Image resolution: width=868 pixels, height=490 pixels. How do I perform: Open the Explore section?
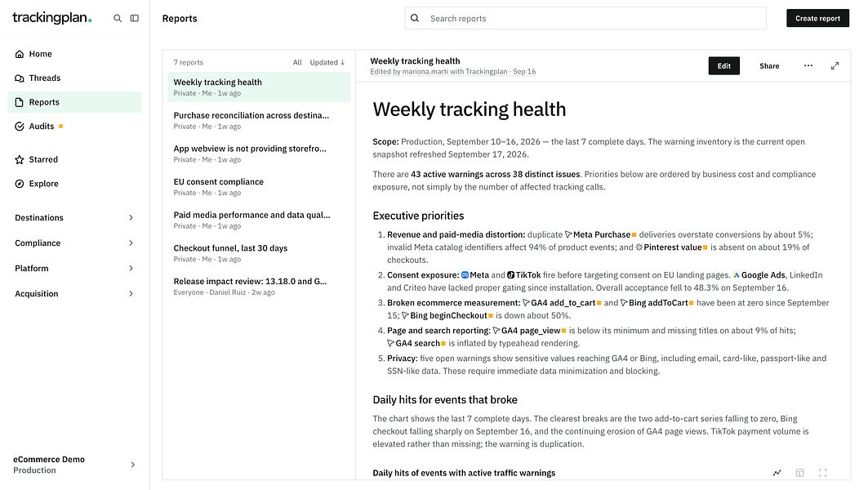click(x=74, y=184)
